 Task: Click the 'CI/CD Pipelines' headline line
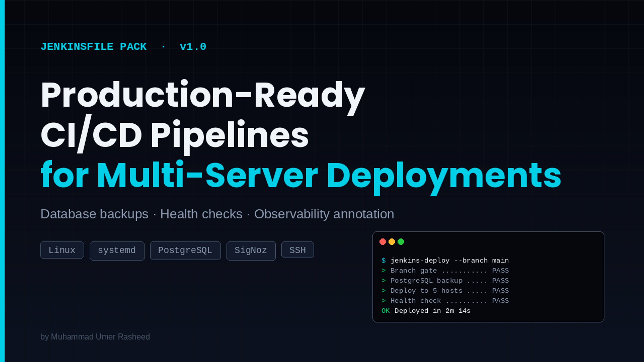[x=175, y=134]
